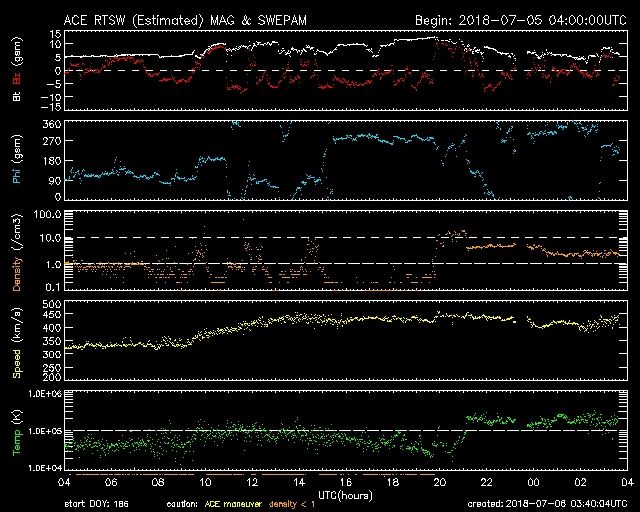Click the '02' hour label on time axis
The width and height of the screenshot is (640, 512).
click(580, 483)
